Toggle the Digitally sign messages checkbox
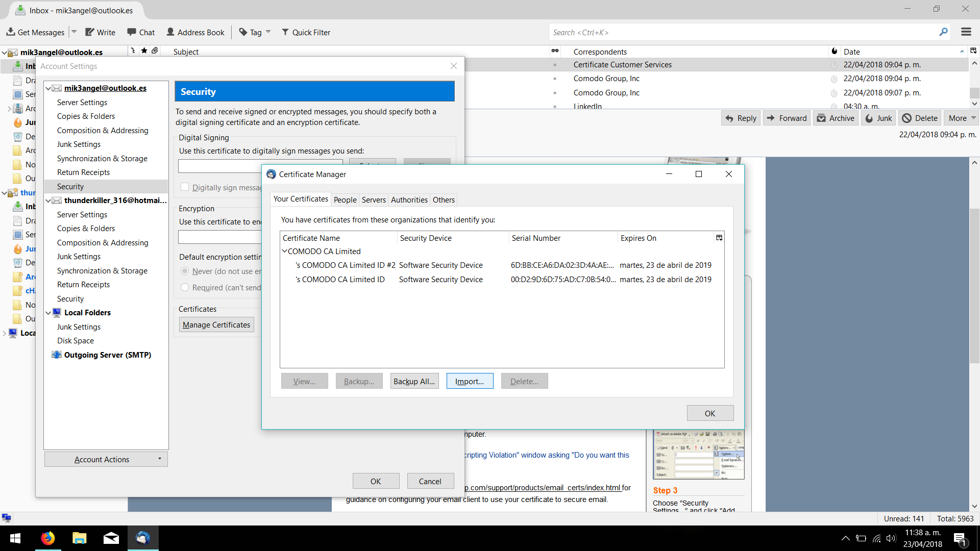Screen dimensions: 980x551 tap(185, 187)
